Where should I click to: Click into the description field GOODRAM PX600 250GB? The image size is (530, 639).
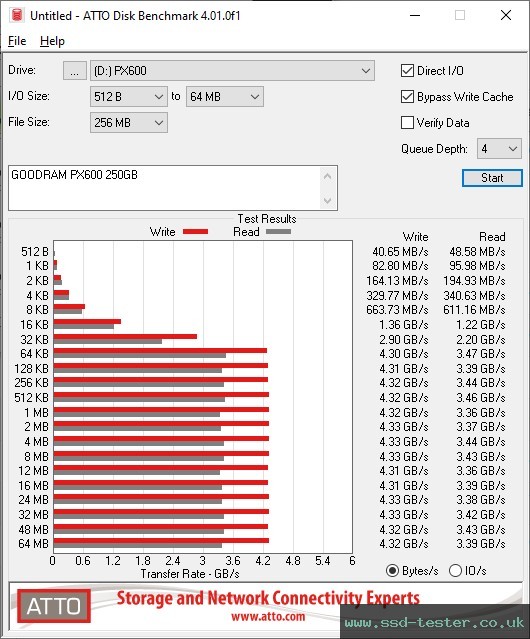(165, 188)
